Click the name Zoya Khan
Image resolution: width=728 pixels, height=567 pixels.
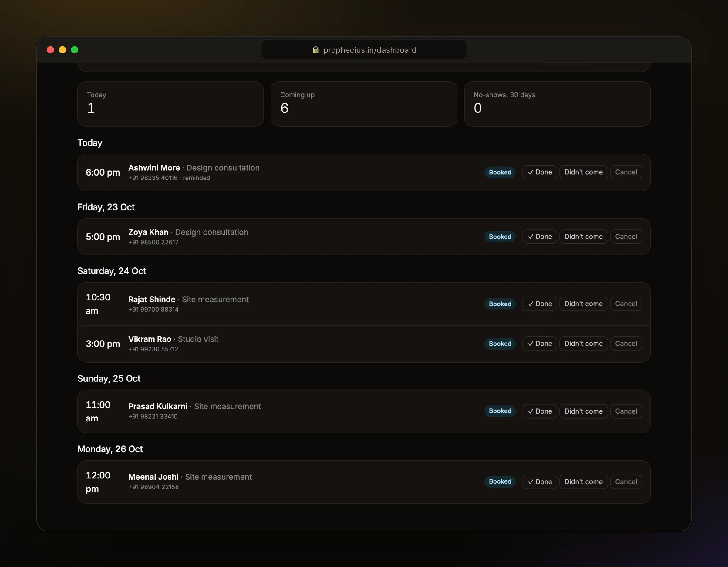pos(148,232)
